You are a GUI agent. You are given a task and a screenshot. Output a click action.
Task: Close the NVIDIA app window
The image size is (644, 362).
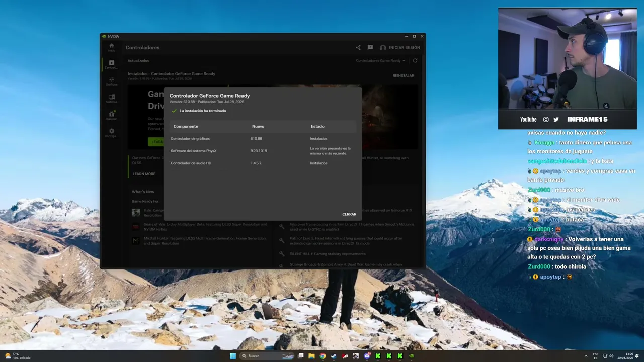[x=422, y=36]
